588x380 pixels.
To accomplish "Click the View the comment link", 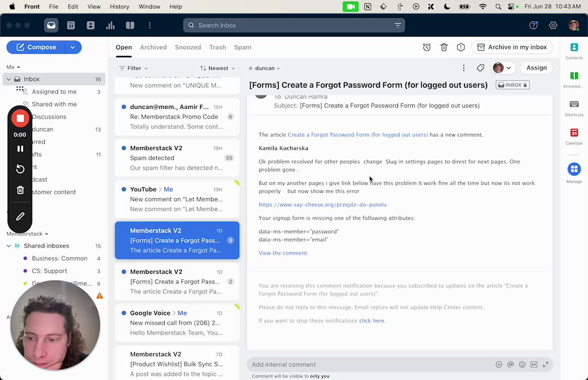I will (x=283, y=253).
